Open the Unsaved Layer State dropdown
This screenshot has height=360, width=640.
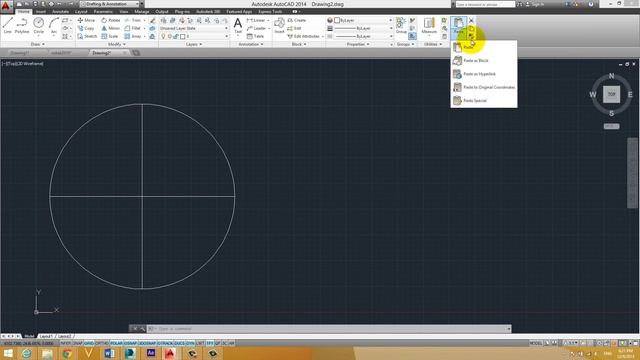193,28
